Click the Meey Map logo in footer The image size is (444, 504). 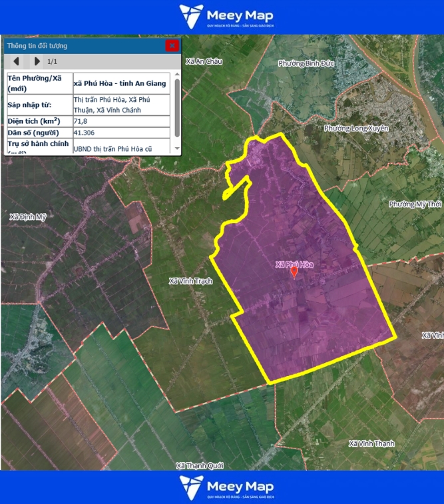click(x=226, y=487)
